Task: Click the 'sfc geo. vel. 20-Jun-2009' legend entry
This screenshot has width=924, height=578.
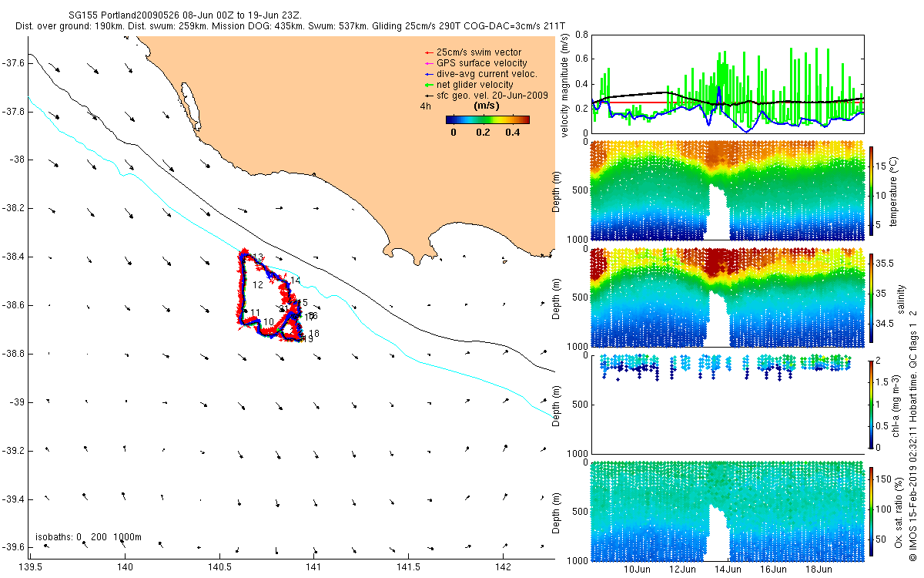Action: (x=487, y=95)
